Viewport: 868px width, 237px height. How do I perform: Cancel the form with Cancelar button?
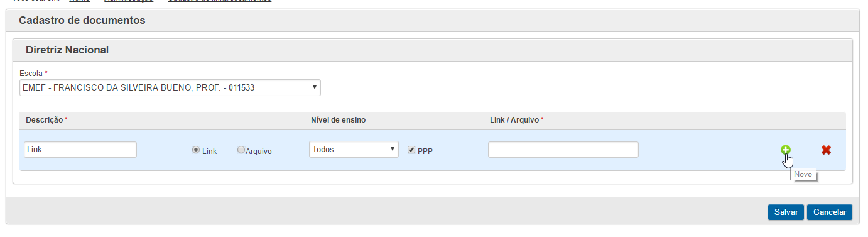[x=830, y=212]
